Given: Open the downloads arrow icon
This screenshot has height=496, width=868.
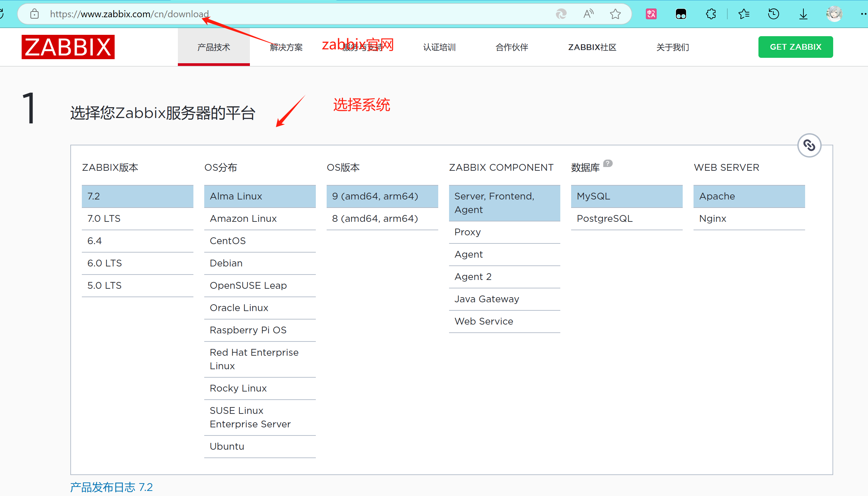Looking at the screenshot, I should pyautogui.click(x=803, y=14).
